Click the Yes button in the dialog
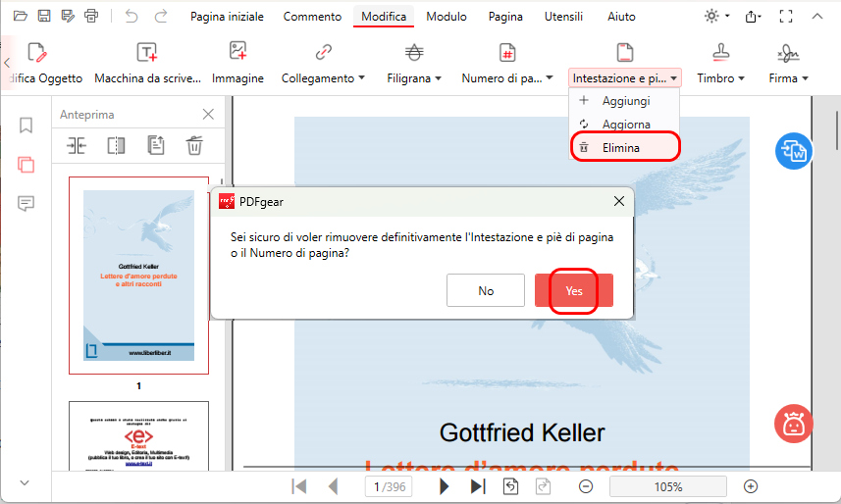The image size is (841, 504). tap(574, 290)
